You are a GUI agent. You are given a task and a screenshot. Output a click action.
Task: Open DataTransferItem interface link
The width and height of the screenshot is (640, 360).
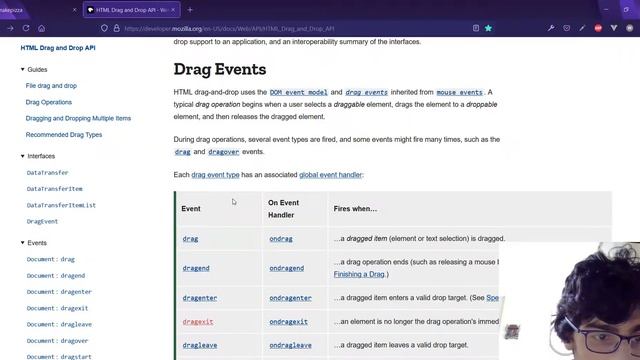[x=54, y=189]
